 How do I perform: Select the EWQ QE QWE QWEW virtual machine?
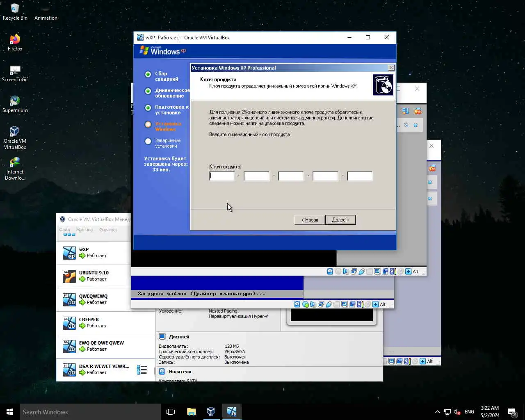pyautogui.click(x=105, y=346)
